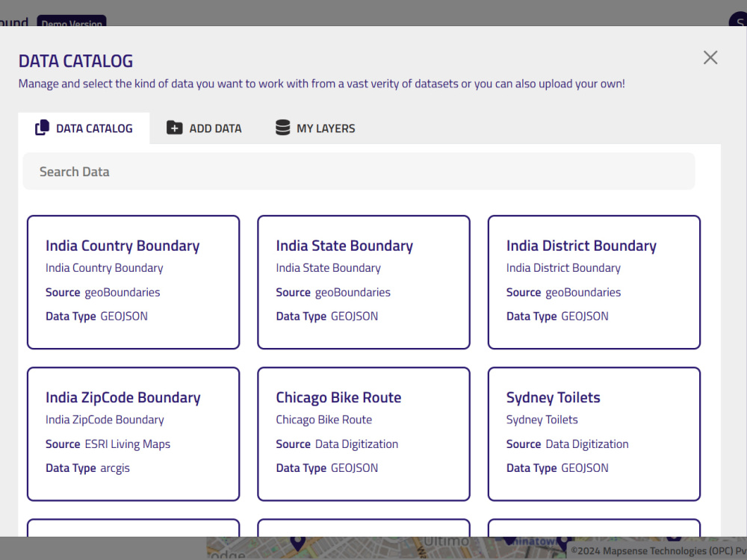Screen dimensions: 747x560
Task: Select the India ZipCode Boundary card title
Action: tap(123, 398)
